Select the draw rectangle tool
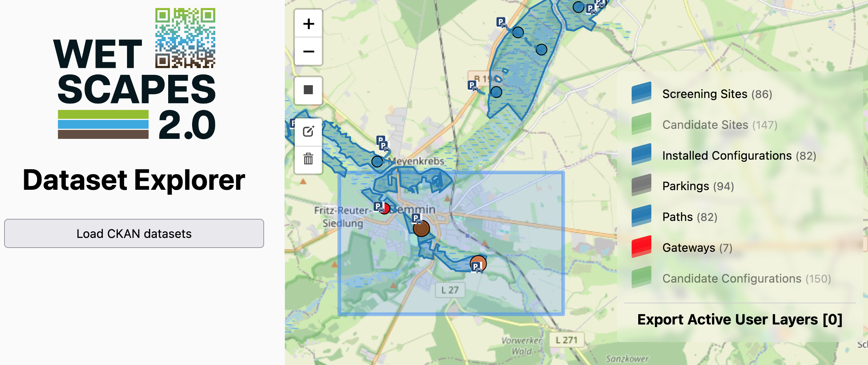This screenshot has width=868, height=365. pos(308,90)
